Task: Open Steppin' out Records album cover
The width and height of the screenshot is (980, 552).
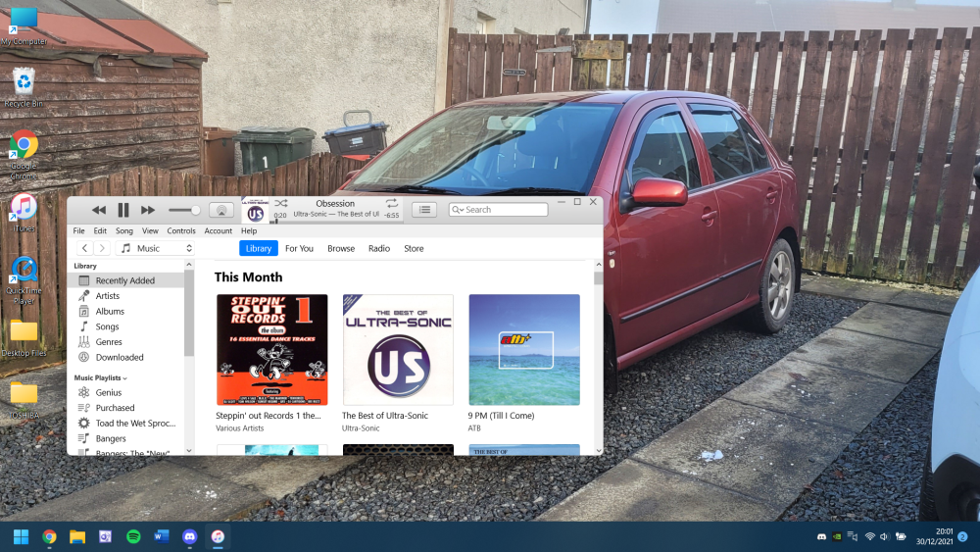Action: click(271, 349)
